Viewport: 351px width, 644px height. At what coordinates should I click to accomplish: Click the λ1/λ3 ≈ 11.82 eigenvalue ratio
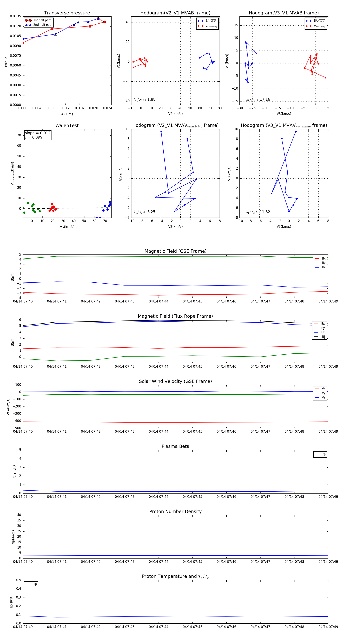258,212
